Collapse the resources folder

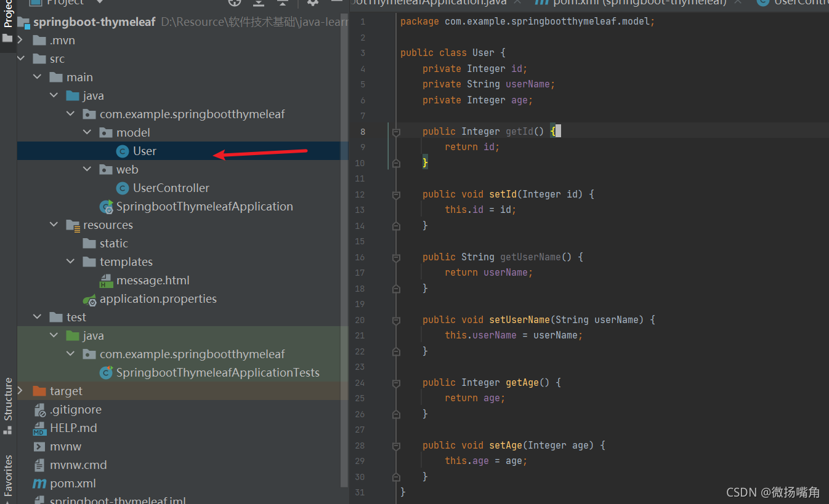click(x=54, y=225)
